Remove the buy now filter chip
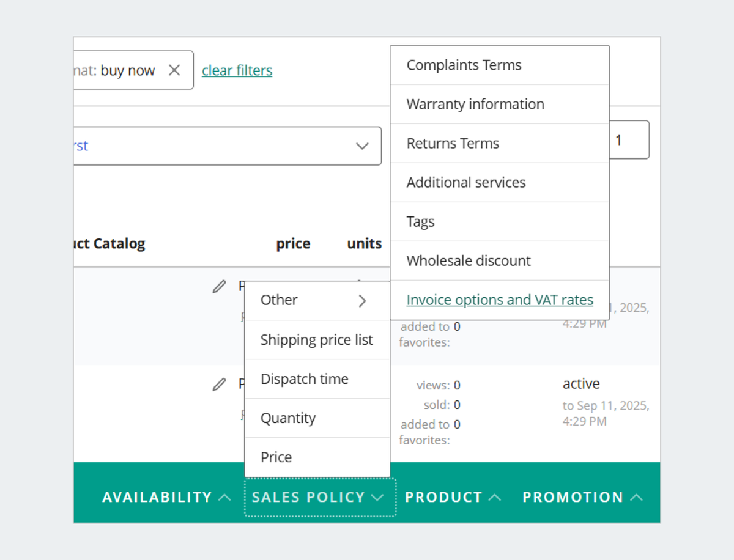 coord(174,70)
